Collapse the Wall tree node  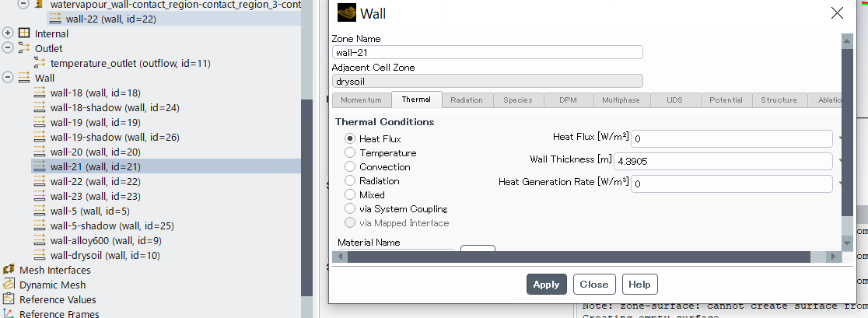tap(9, 78)
